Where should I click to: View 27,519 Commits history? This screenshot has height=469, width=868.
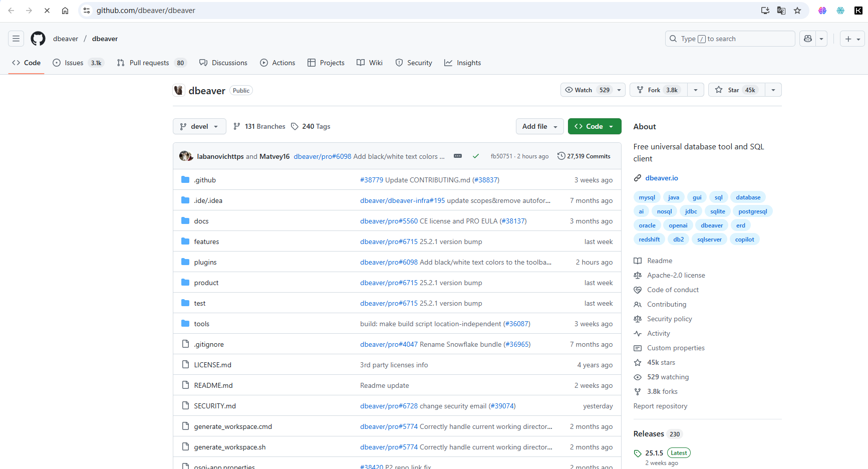point(584,156)
